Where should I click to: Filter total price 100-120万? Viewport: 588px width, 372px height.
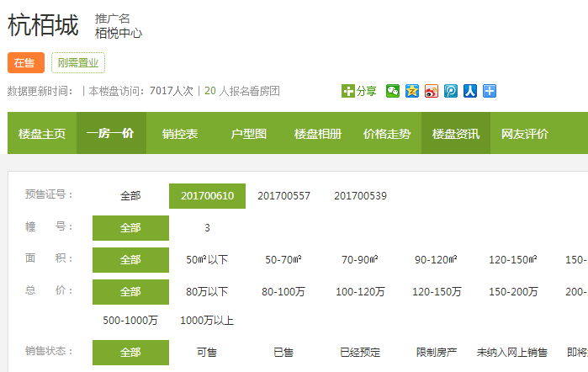[x=360, y=292]
